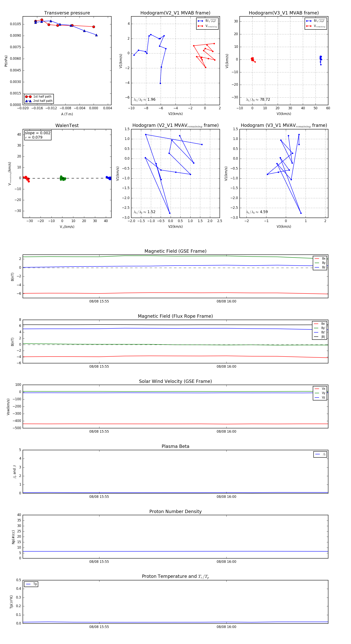Viewport: 351px width, 644px height.
Task: Click the 'Plasma Beta' plot title
Action: coord(175,447)
